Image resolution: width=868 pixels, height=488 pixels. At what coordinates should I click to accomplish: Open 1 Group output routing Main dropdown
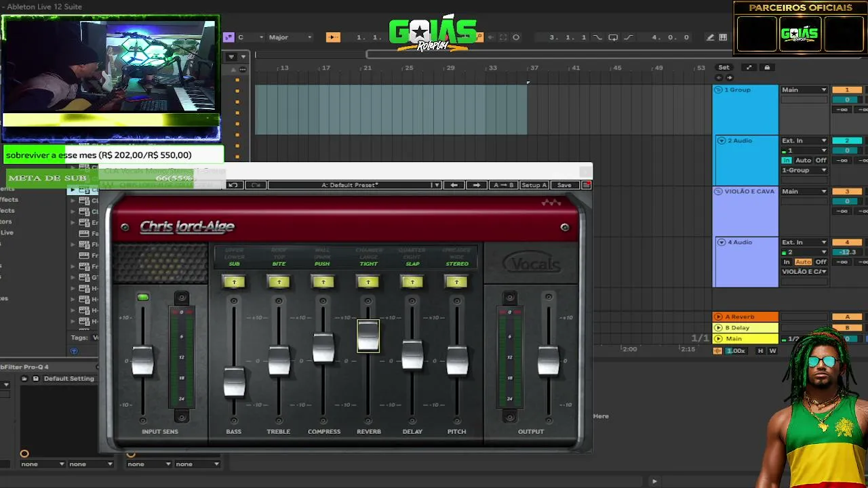[x=804, y=90]
